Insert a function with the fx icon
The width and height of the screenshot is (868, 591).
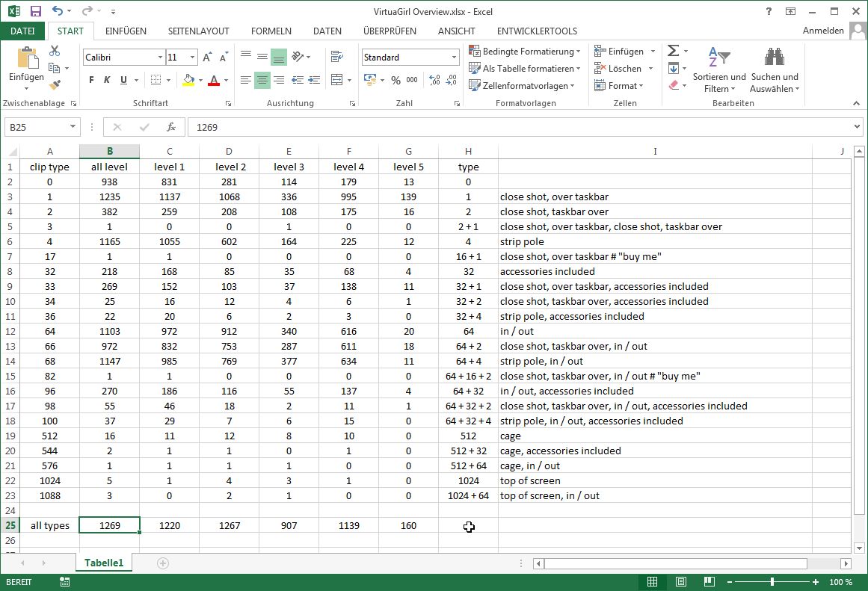(x=171, y=127)
